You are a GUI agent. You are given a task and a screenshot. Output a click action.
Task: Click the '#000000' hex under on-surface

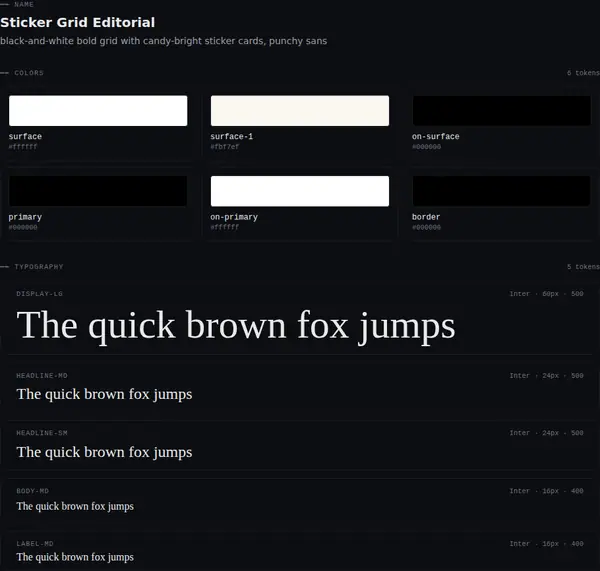[x=426, y=147]
